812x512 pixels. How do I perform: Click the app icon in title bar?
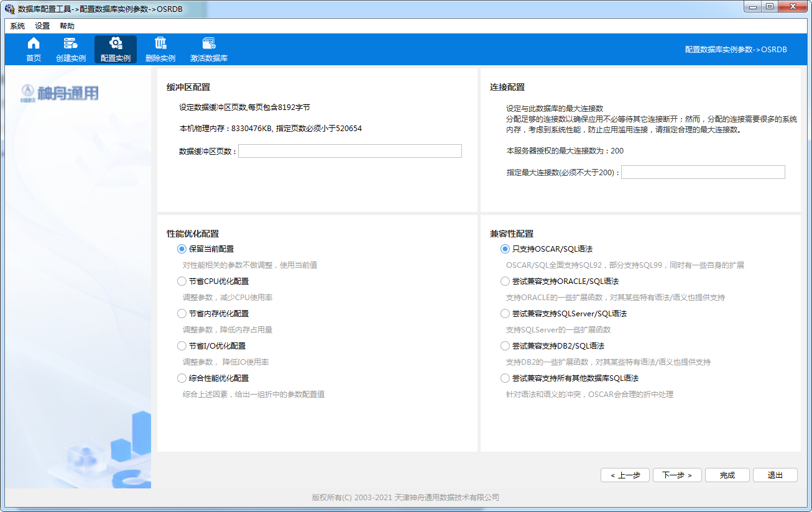point(9,9)
